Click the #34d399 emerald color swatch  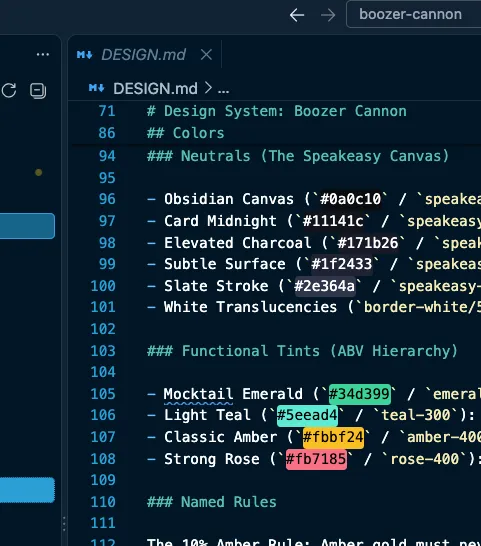click(359, 394)
